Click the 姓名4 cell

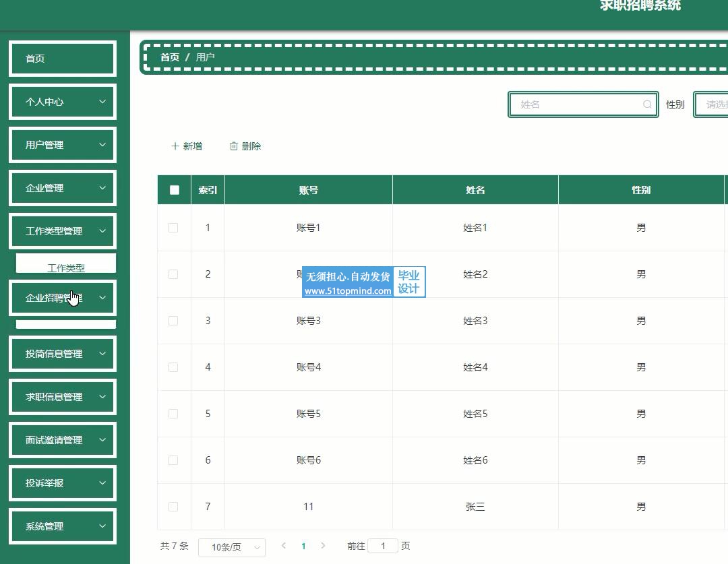475,367
